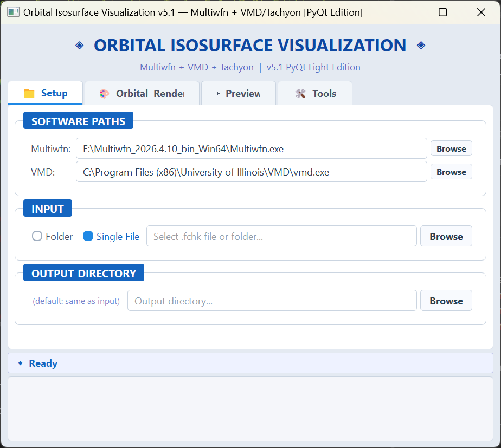Screen dimensions: 501x448
Task: Browse for the input fchk file
Action: coord(446,236)
